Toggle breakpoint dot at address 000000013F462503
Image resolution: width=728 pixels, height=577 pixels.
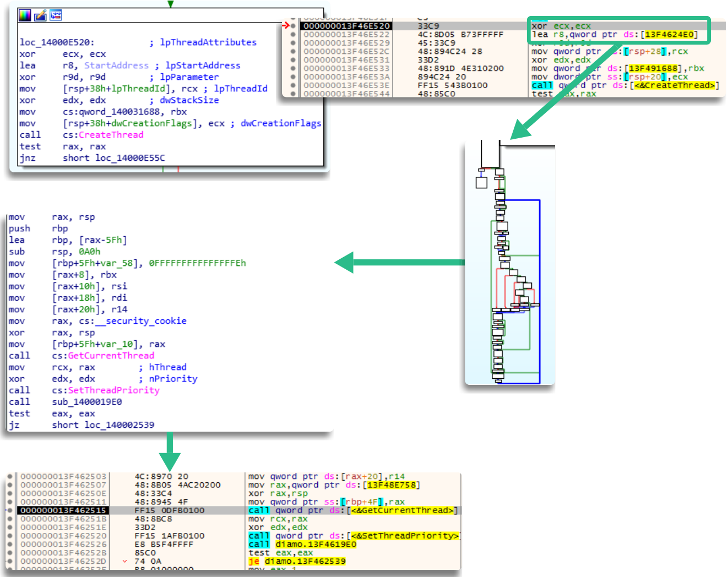pos(10,476)
